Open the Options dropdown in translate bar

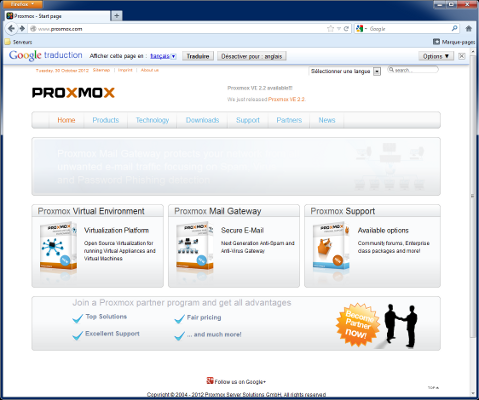point(436,56)
